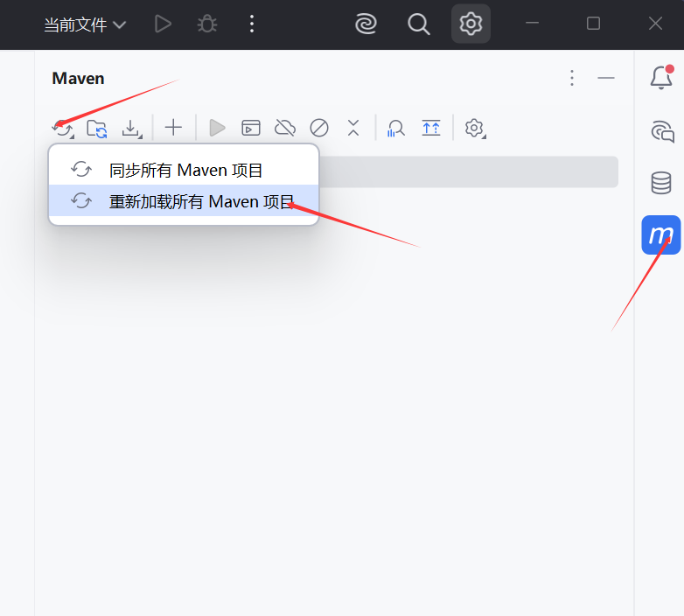Run the current file with play button
This screenshot has height=616, width=684.
163,24
